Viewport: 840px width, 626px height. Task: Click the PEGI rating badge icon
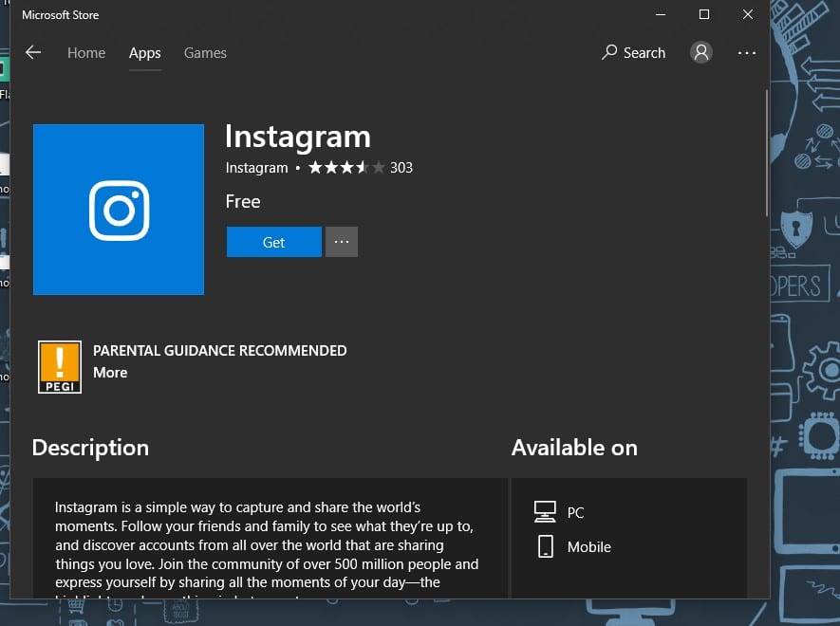point(60,367)
